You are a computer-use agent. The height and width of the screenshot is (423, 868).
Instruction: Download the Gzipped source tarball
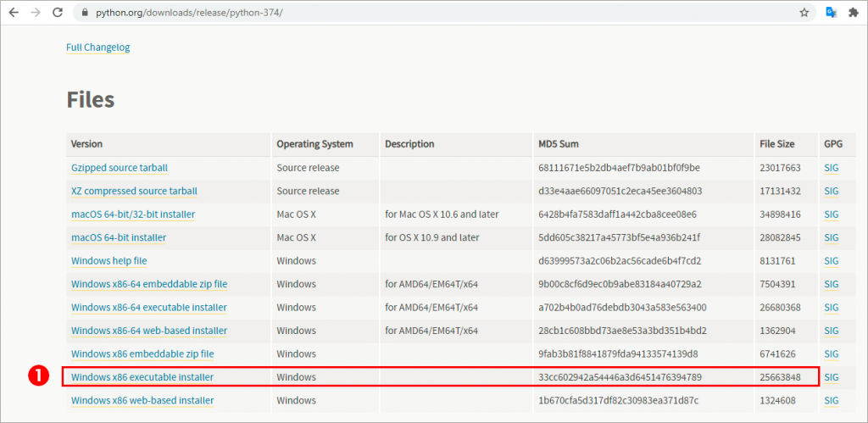coord(120,168)
